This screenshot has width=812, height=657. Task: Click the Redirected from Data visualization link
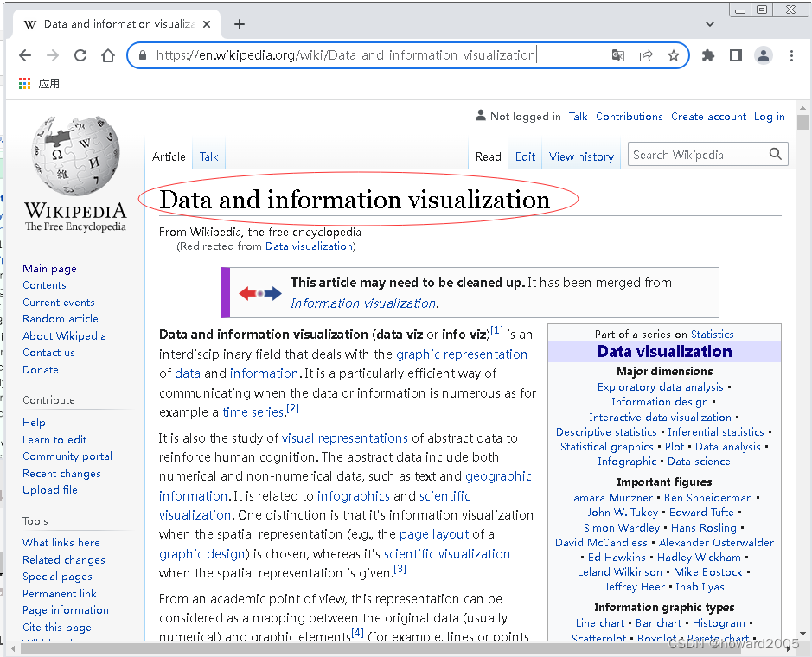pyautogui.click(x=310, y=246)
